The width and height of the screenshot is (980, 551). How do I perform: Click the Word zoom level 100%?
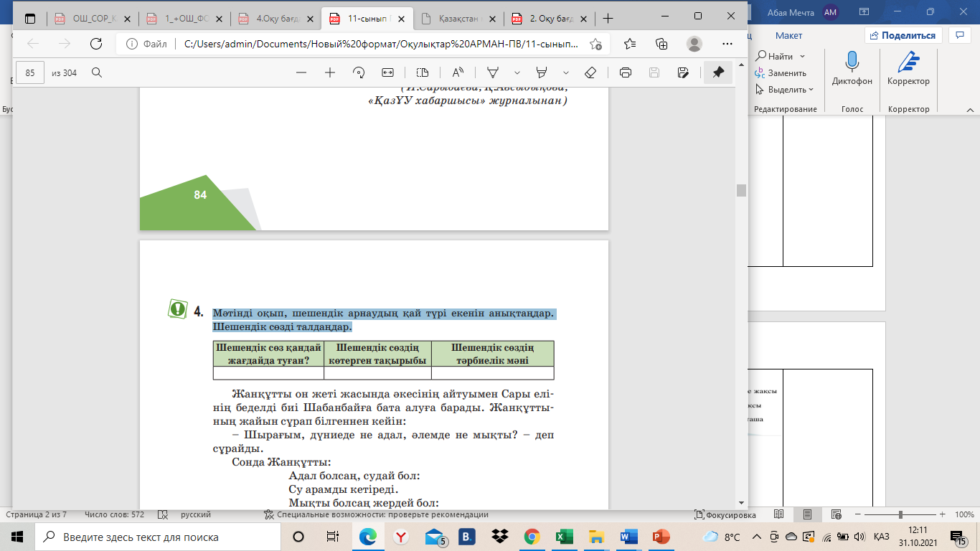pos(964,514)
